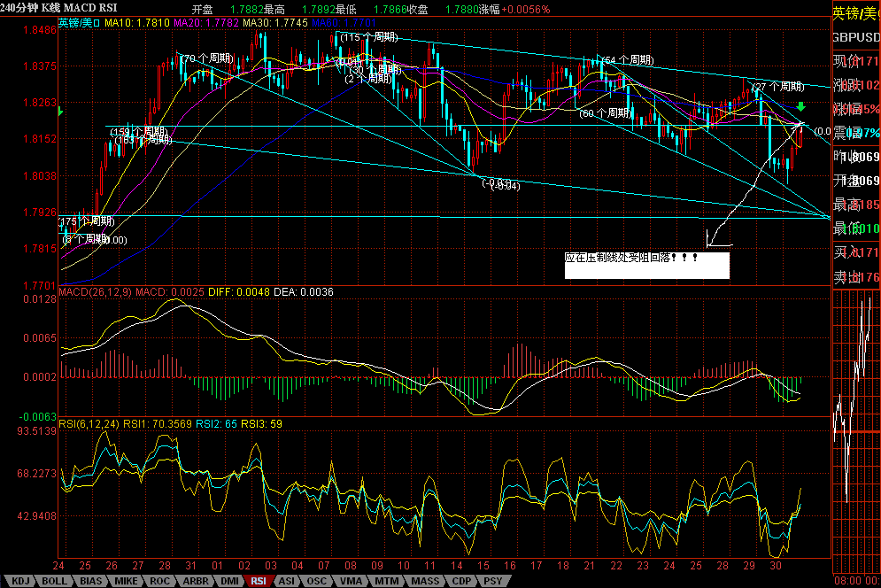The height and width of the screenshot is (588, 881).
Task: Select the BOLL indicator tab
Action: pos(55,581)
